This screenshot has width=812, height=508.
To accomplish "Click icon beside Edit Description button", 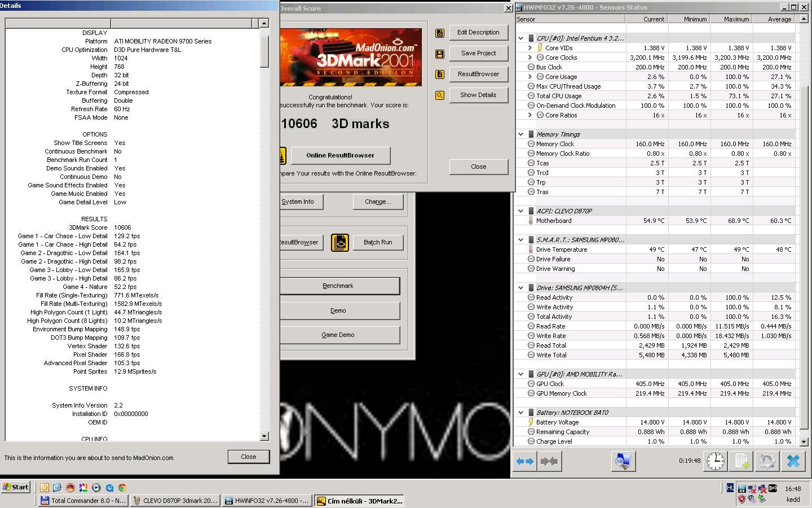I will point(440,33).
